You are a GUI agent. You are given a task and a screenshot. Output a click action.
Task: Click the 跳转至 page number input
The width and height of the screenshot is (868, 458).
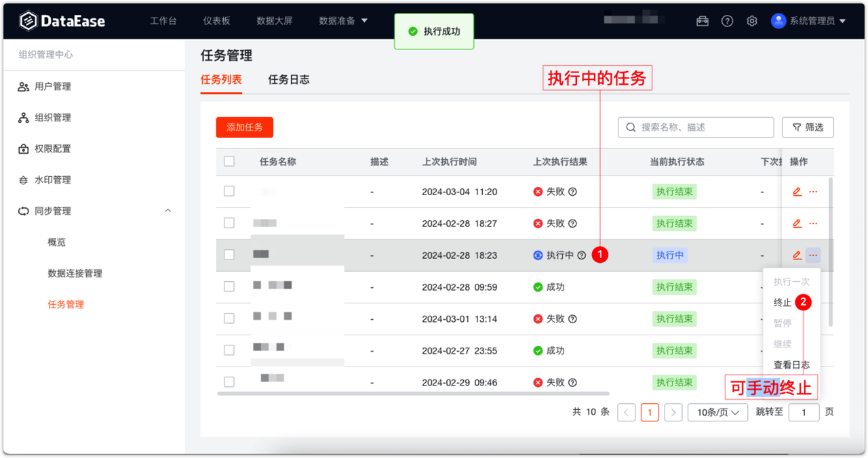point(804,412)
